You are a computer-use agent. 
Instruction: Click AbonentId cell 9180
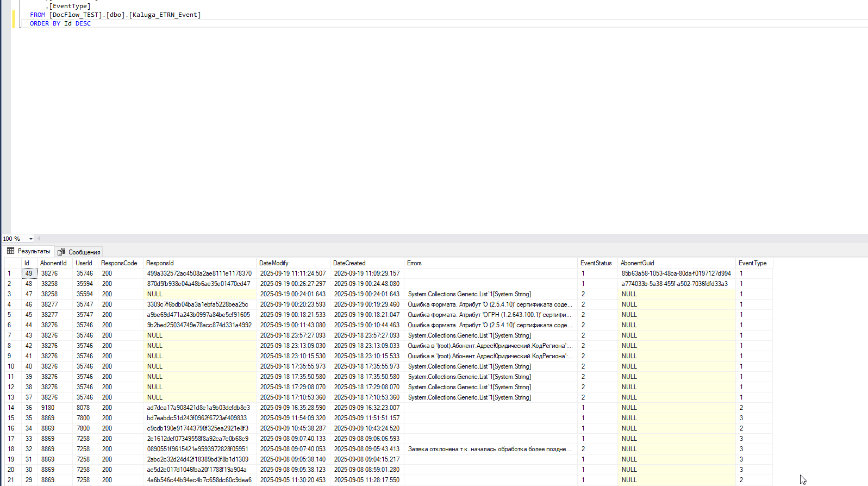[x=55, y=408]
